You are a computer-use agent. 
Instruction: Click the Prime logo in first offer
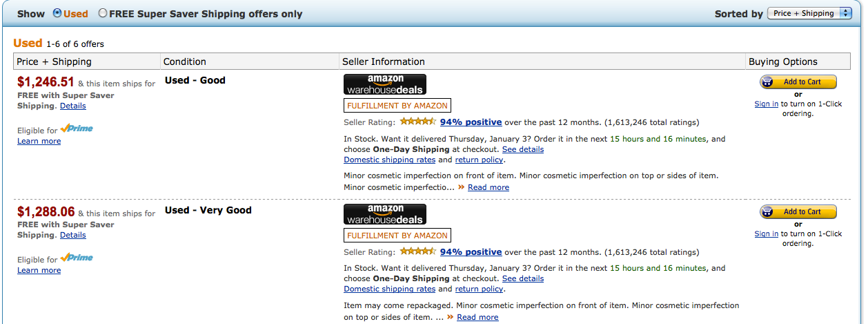tap(77, 128)
